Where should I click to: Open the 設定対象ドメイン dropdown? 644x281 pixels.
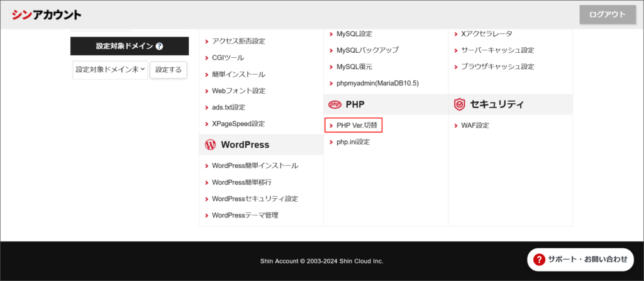[x=110, y=70]
